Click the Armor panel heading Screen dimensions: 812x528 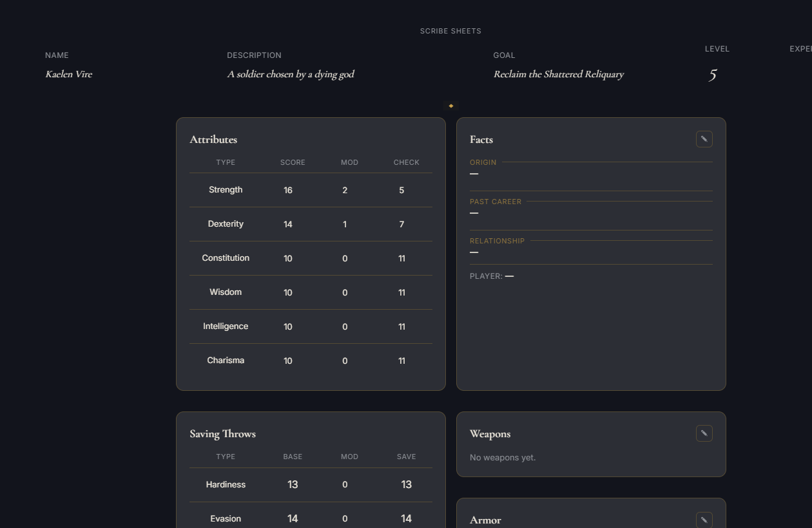[485, 520]
